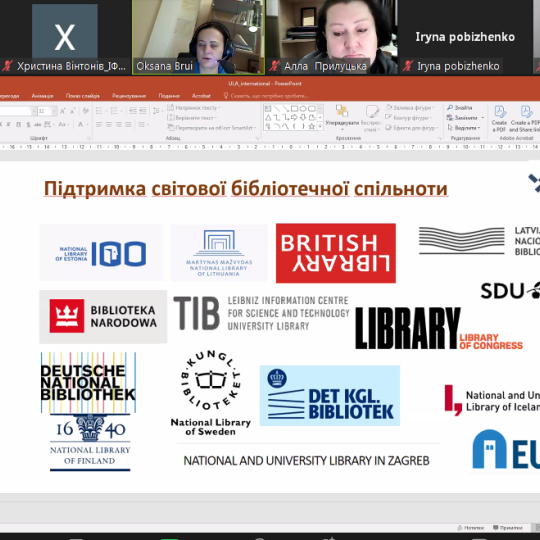Click the Експрес-стилі quick styles button
The width and height of the screenshot is (540, 540).
pos(371,118)
